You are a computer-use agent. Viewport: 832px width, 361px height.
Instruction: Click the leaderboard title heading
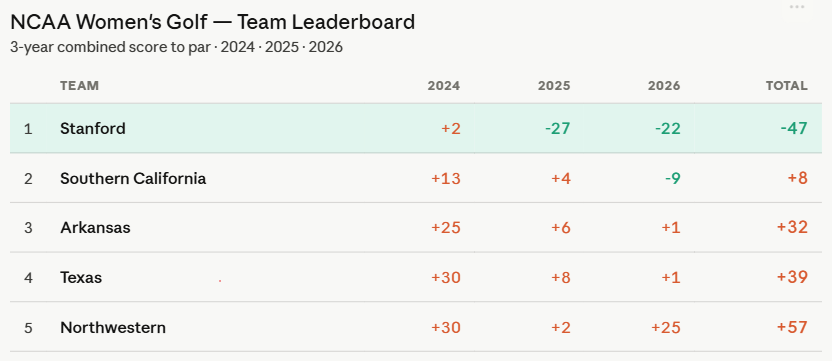click(213, 22)
